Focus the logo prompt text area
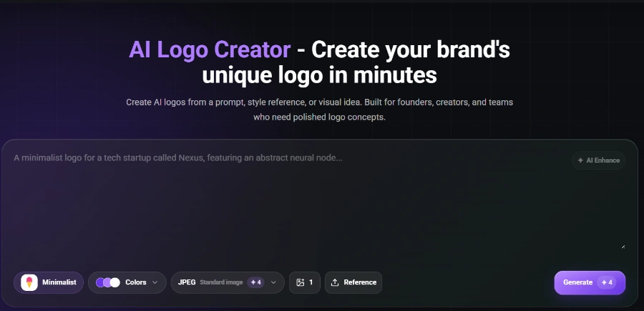This screenshot has height=311, width=644. [320, 201]
